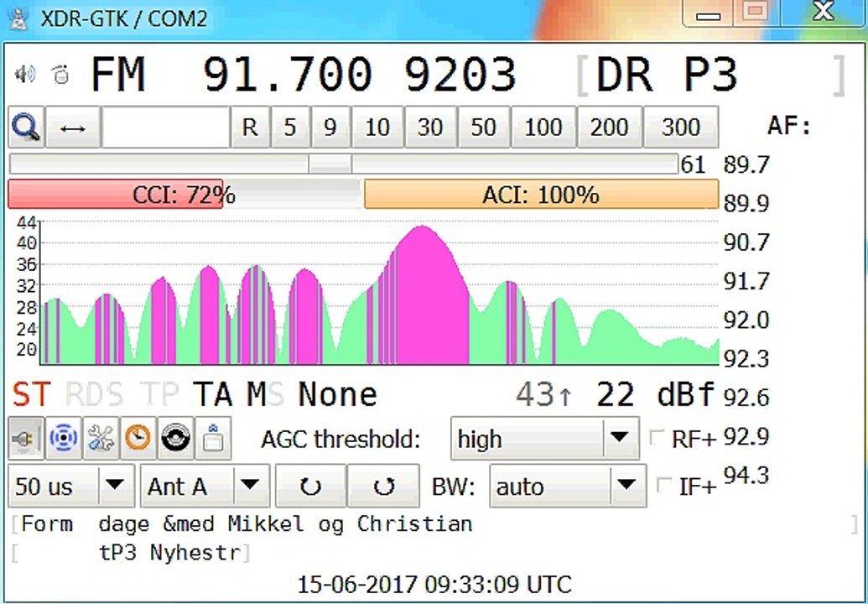Open the Ant A antenna dropdown
Viewport: 868px width, 604px height.
205,486
